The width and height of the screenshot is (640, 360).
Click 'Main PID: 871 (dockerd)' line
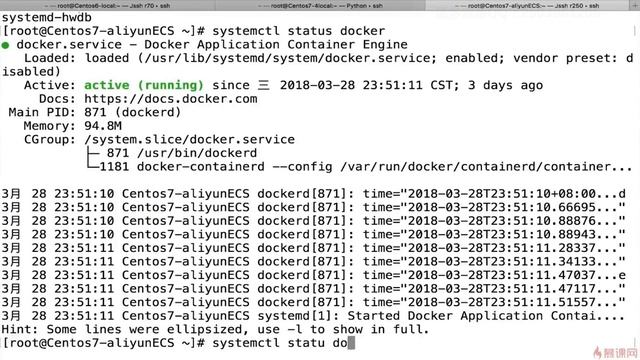pyautogui.click(x=95, y=112)
